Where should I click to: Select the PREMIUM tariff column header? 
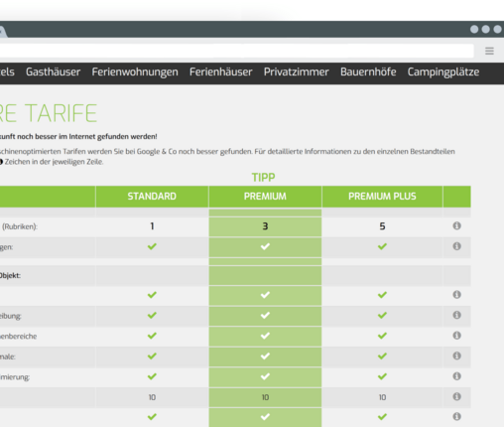(265, 197)
